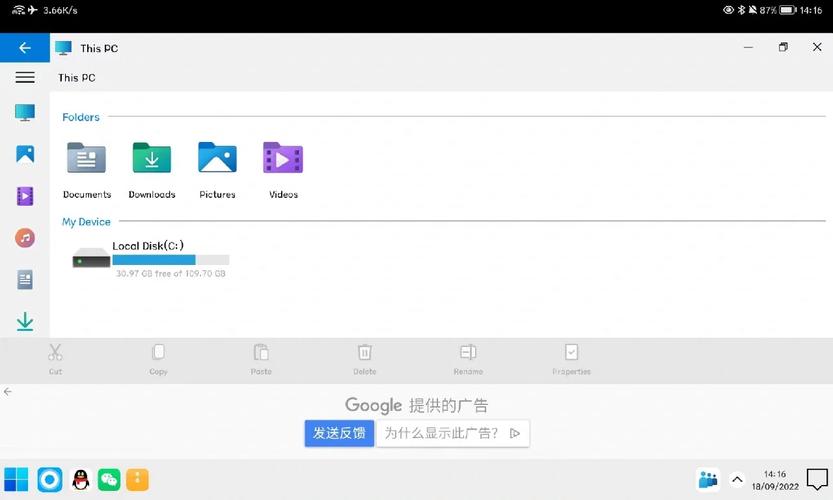Screen dimensions: 833x500
Task: Select the Downloads arrow in the sidebar
Action: click(x=25, y=321)
